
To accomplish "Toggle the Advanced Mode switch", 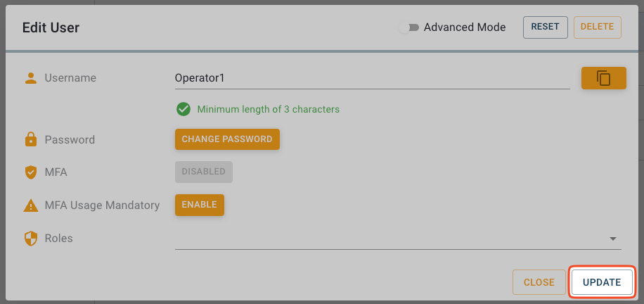I will click(408, 27).
